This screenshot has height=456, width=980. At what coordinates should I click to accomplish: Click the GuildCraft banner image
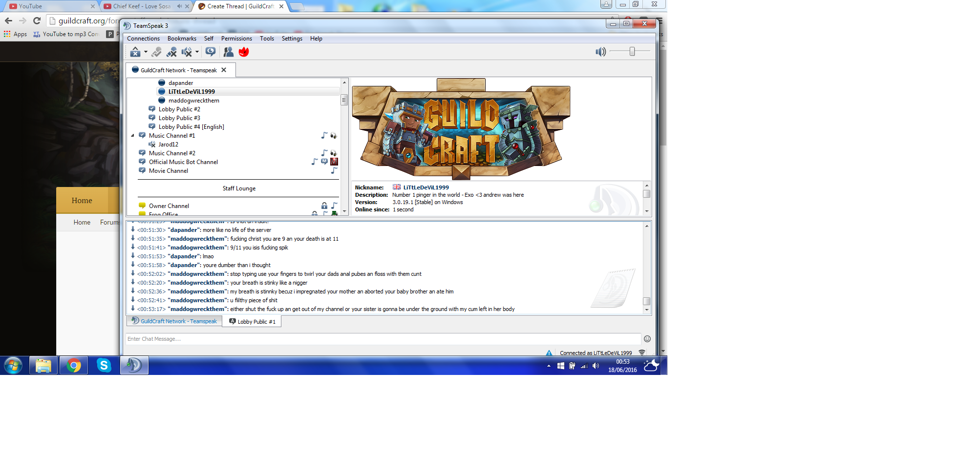coord(461,129)
